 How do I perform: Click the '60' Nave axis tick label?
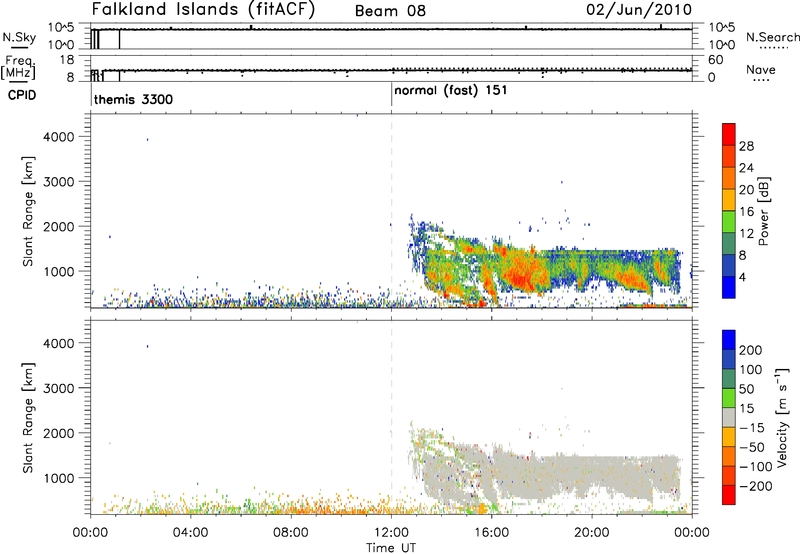coord(715,60)
